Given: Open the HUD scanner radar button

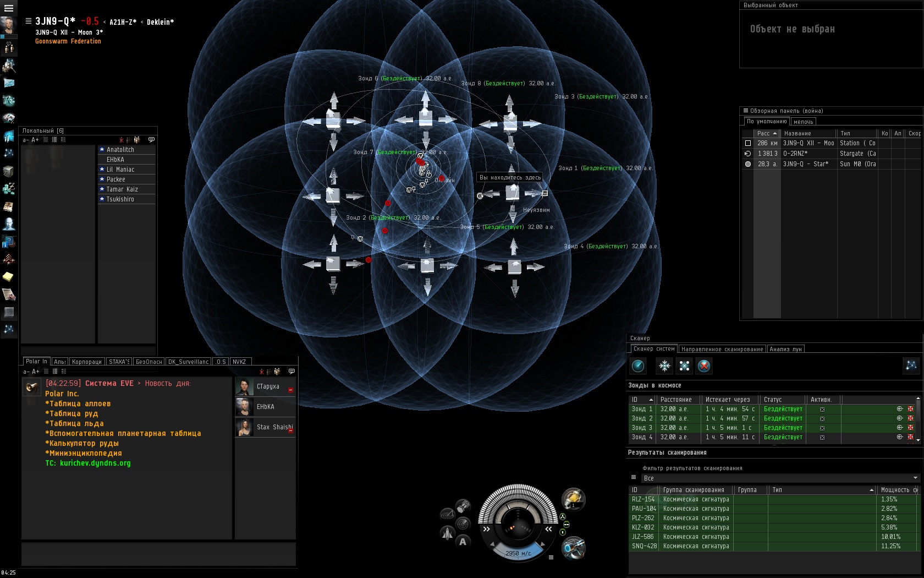Looking at the screenshot, I should (464, 524).
